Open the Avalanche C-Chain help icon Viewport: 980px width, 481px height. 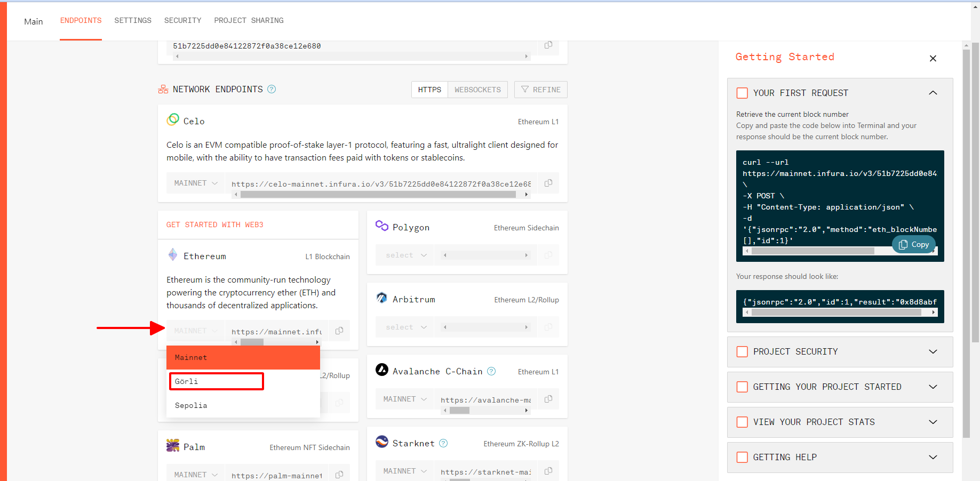tap(491, 371)
